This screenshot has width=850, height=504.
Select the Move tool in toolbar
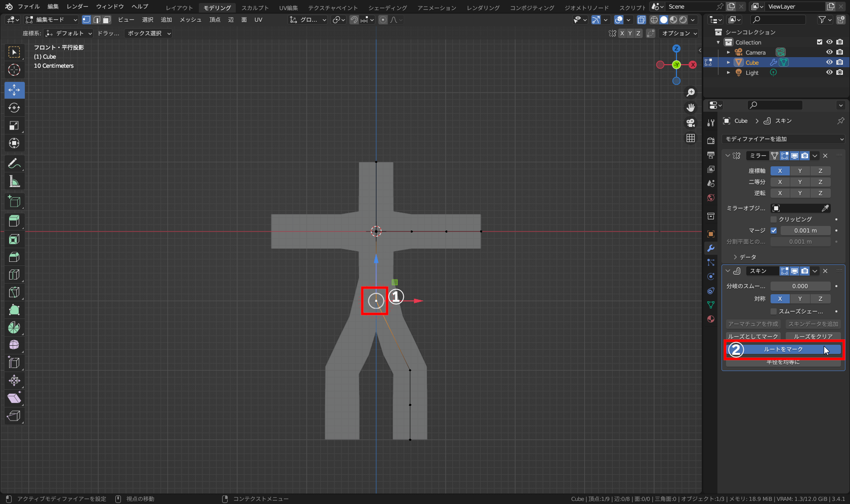[x=14, y=90]
